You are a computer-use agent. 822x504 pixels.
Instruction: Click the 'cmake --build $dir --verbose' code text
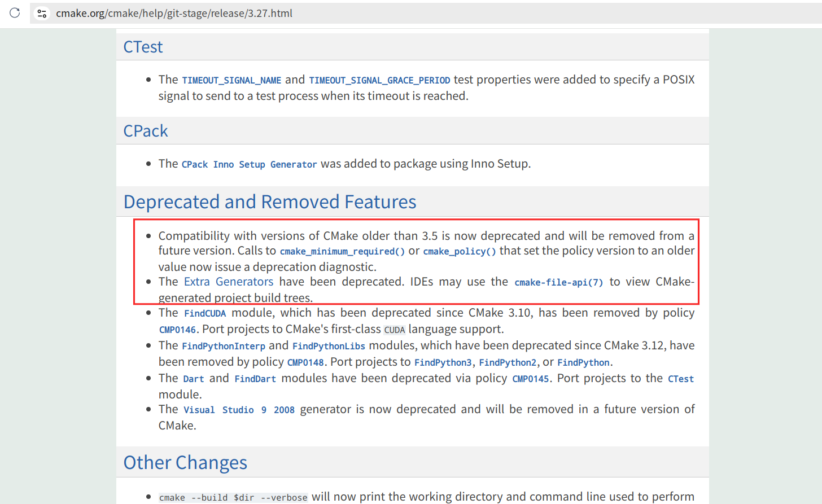click(x=233, y=497)
